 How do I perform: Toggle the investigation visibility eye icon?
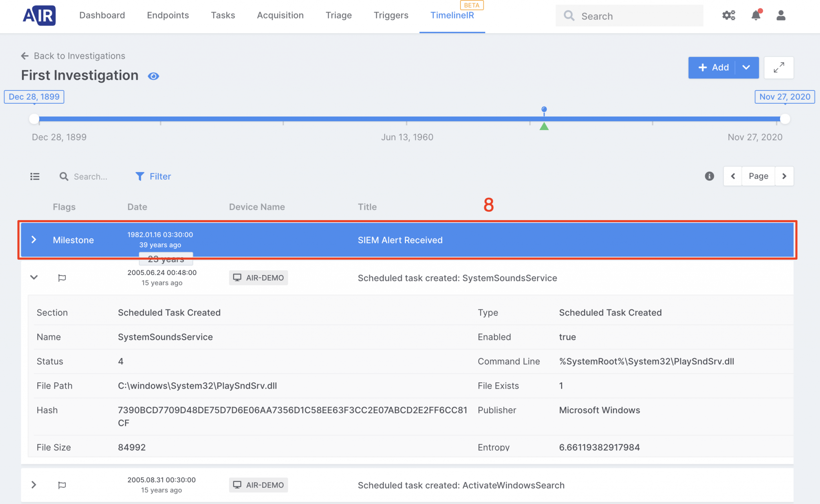(x=153, y=76)
